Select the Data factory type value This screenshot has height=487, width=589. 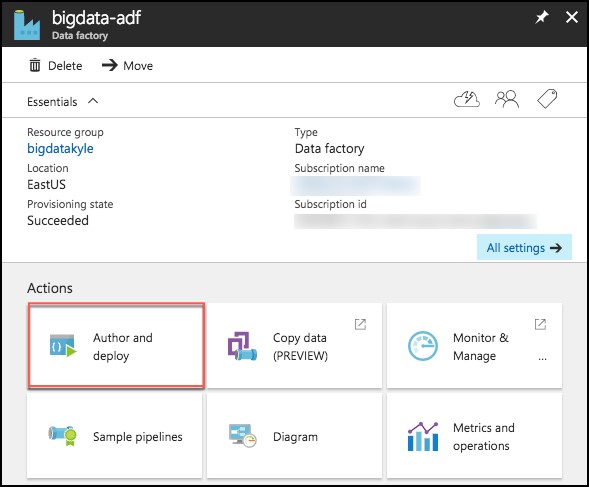pyautogui.click(x=329, y=148)
